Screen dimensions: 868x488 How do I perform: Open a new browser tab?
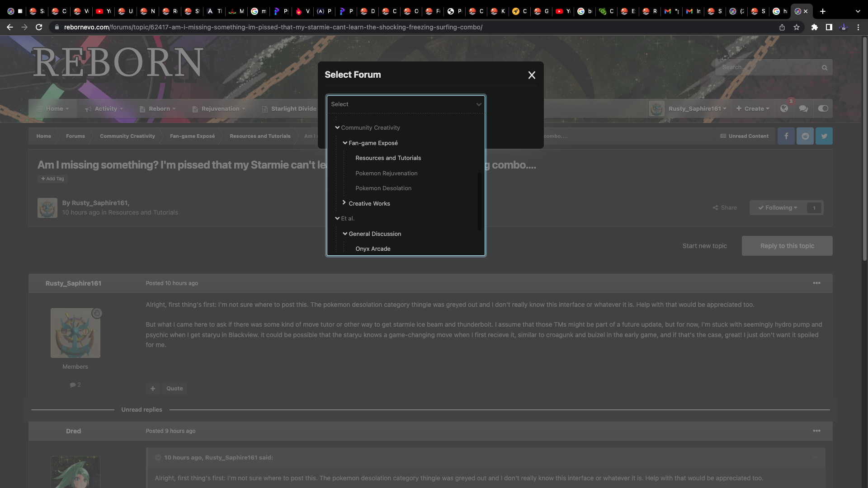[x=823, y=11]
